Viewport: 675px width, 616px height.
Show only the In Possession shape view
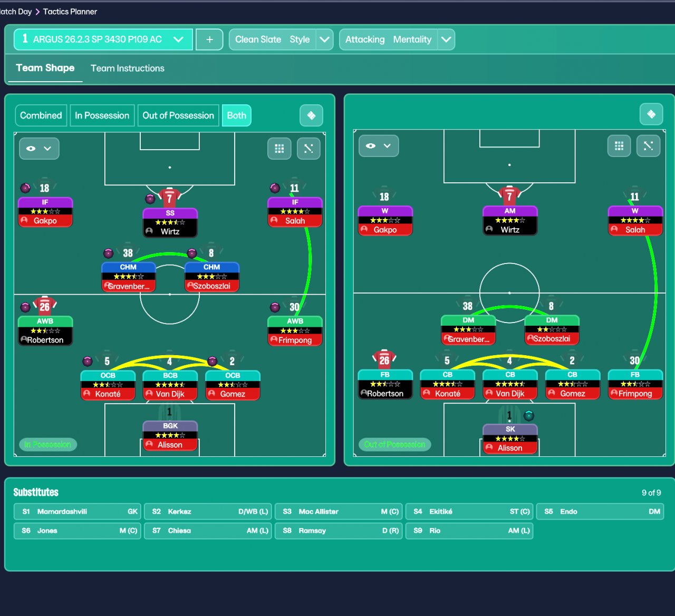point(102,115)
